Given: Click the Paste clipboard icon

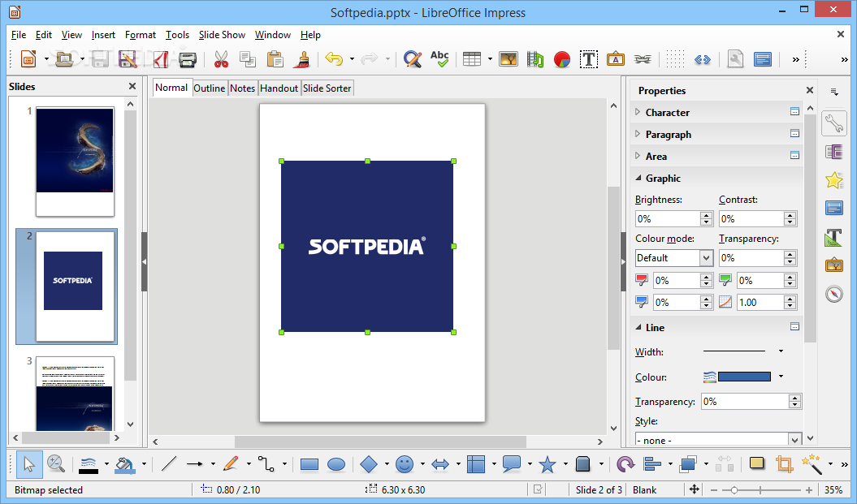Looking at the screenshot, I should [x=275, y=59].
